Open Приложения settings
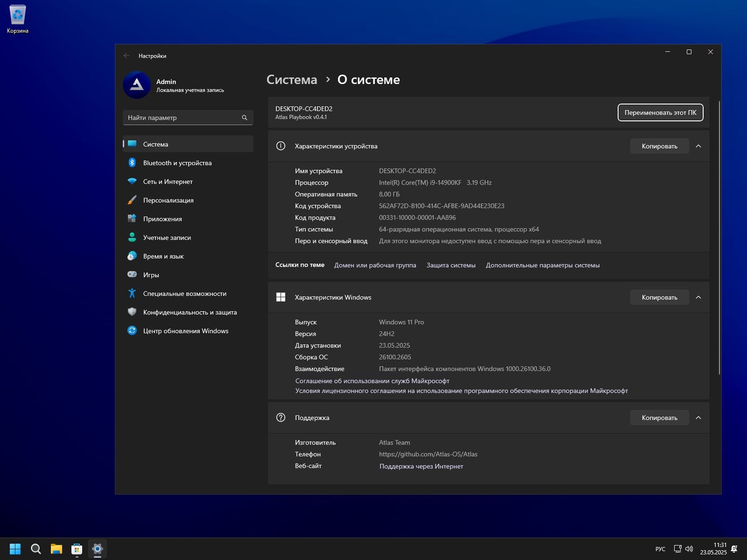Image resolution: width=747 pixels, height=560 pixels. 188,218
